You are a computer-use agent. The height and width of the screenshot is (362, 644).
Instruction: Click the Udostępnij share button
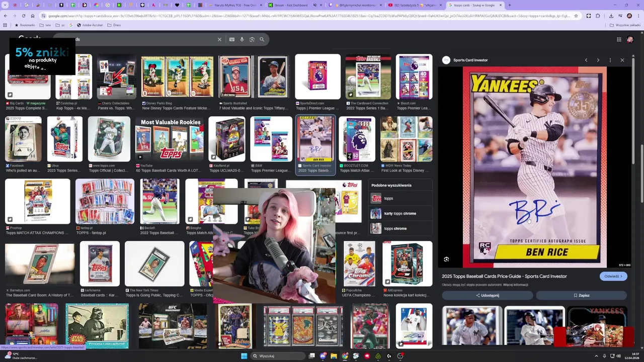point(487,295)
